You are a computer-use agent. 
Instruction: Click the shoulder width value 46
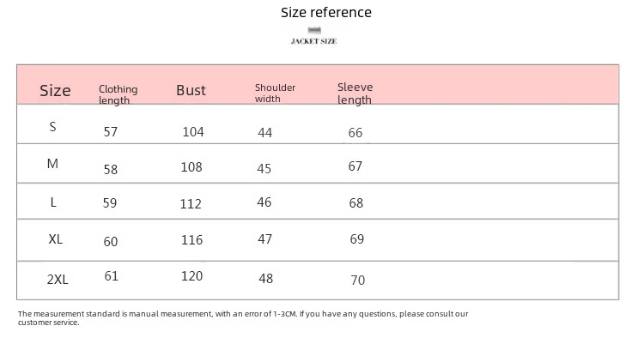point(264,202)
